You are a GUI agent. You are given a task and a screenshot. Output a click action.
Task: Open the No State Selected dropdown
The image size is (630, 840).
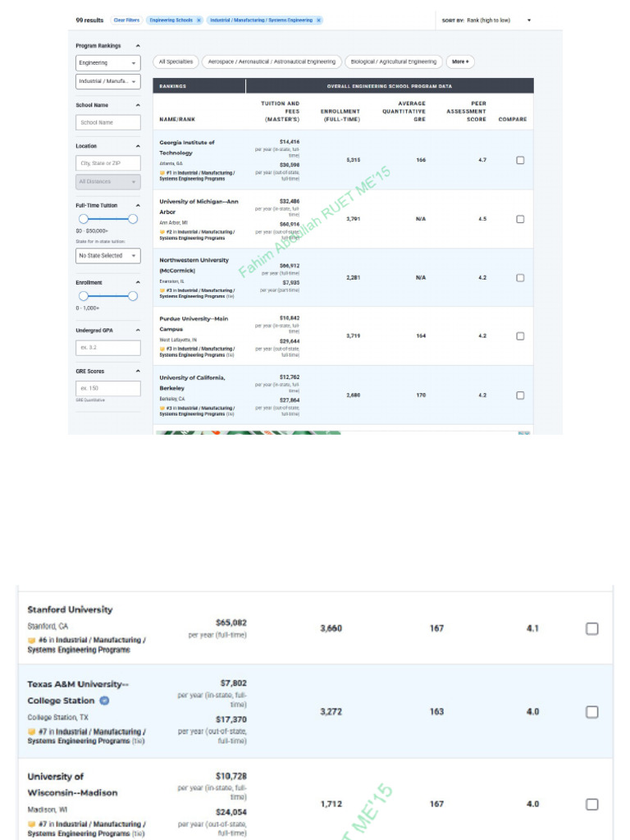(108, 256)
